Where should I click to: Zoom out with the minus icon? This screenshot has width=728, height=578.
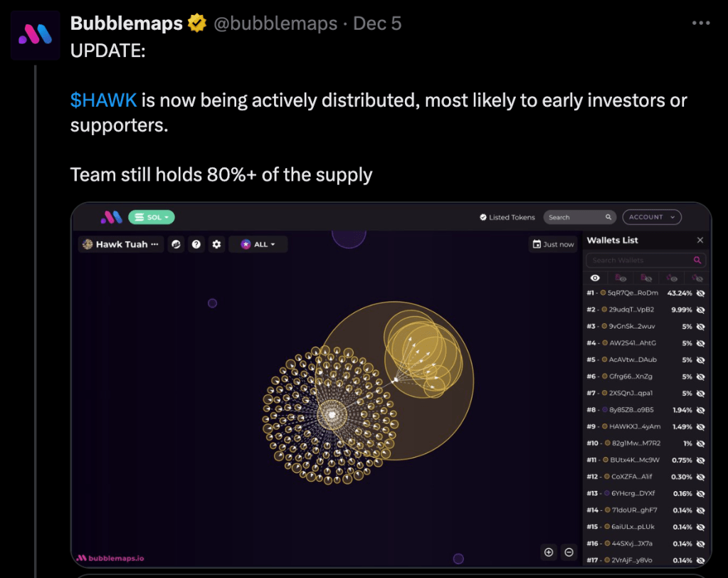569,552
